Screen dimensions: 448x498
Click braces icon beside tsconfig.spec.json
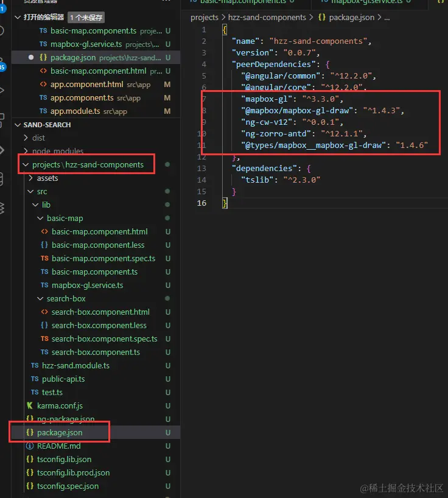(30, 486)
